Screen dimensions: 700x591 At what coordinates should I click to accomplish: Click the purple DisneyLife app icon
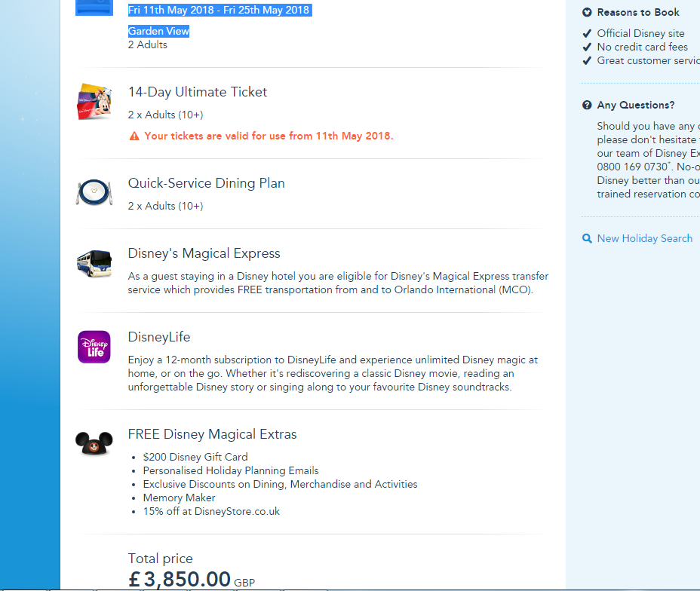(x=94, y=347)
